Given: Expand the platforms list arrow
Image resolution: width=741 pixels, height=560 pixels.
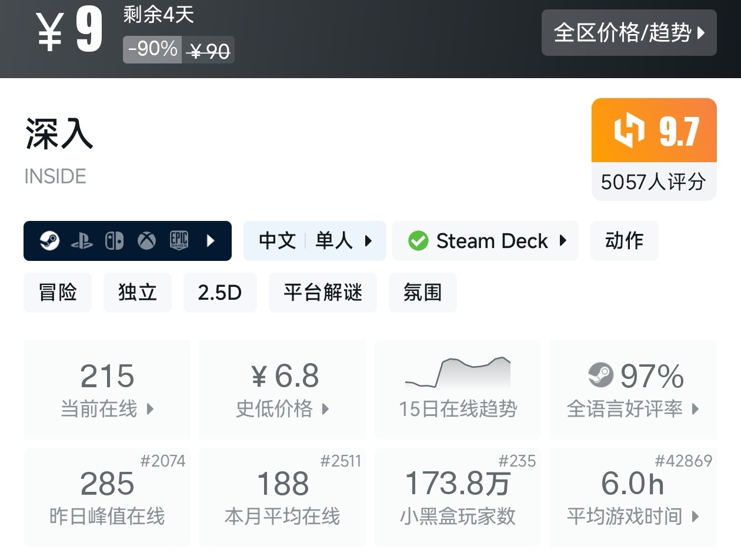Looking at the screenshot, I should [x=211, y=241].
